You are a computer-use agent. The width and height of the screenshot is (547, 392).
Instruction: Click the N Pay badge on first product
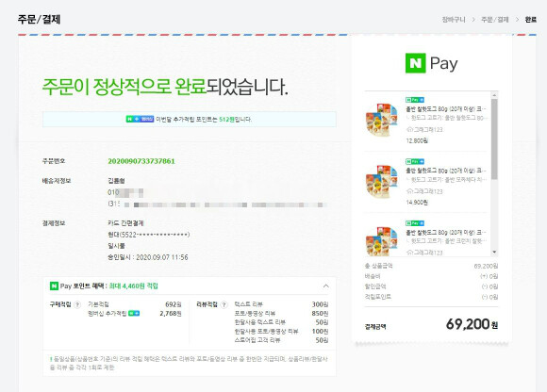point(415,100)
